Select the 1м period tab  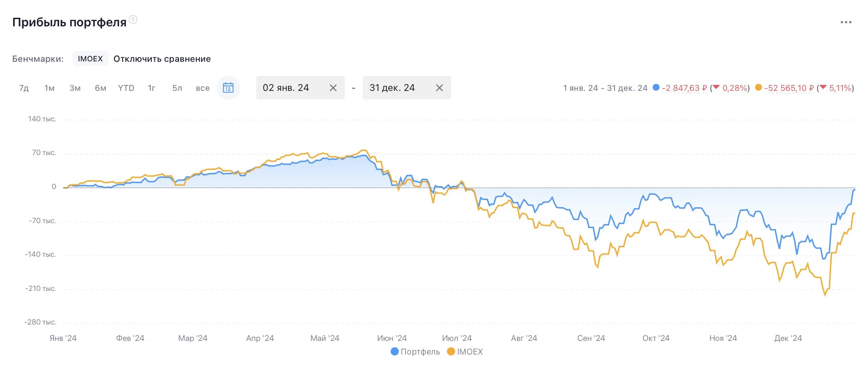(x=50, y=88)
